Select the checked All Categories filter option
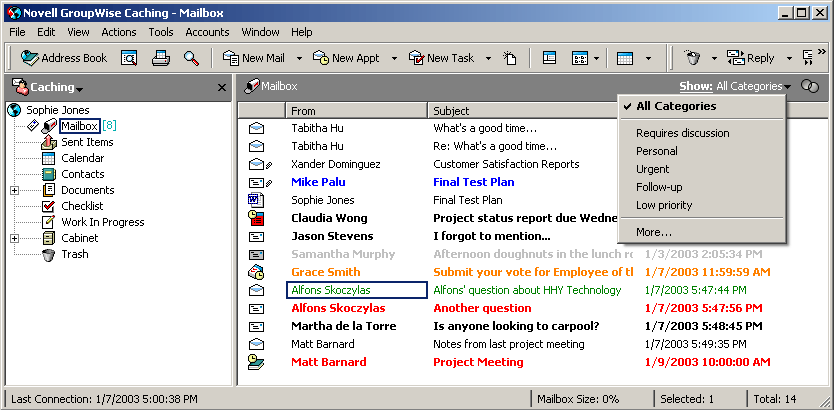Screen dimensions: 834x410 pos(702,106)
